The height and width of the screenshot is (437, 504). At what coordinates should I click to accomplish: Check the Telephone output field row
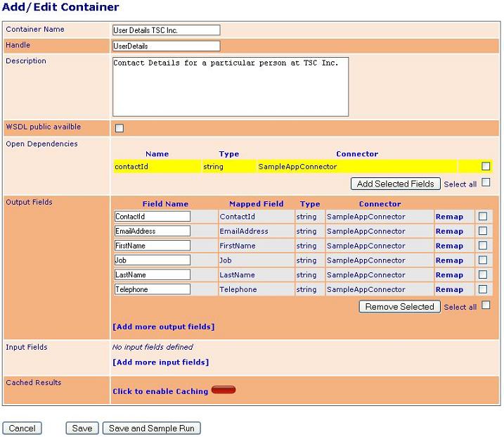[x=483, y=289]
